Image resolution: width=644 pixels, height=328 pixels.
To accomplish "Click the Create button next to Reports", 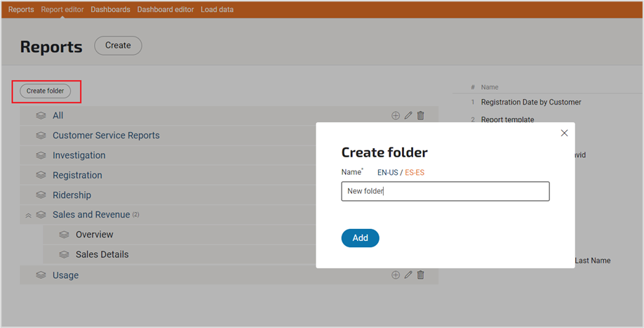I will click(118, 46).
